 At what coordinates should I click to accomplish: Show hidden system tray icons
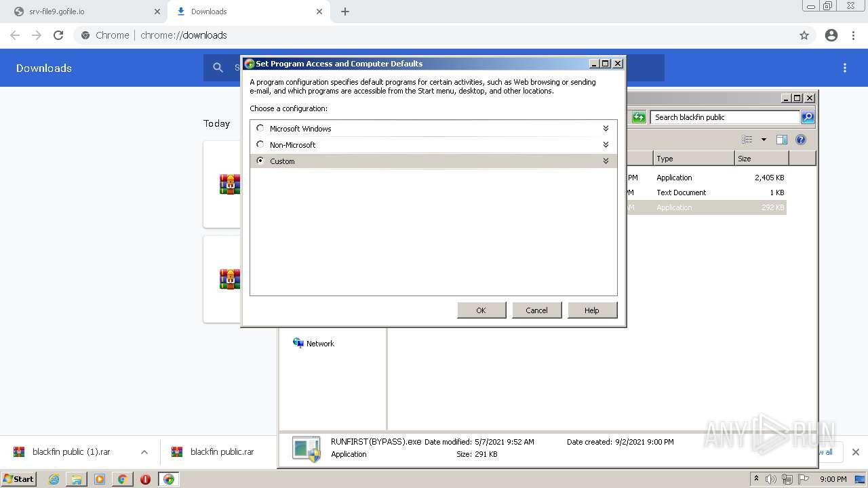click(x=756, y=479)
